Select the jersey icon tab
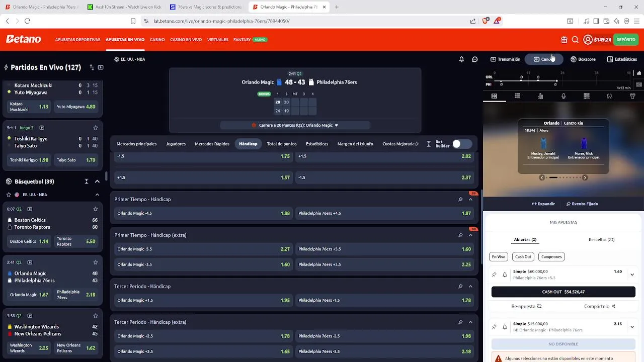Image resolution: width=644 pixels, height=362 pixels. tap(632, 96)
